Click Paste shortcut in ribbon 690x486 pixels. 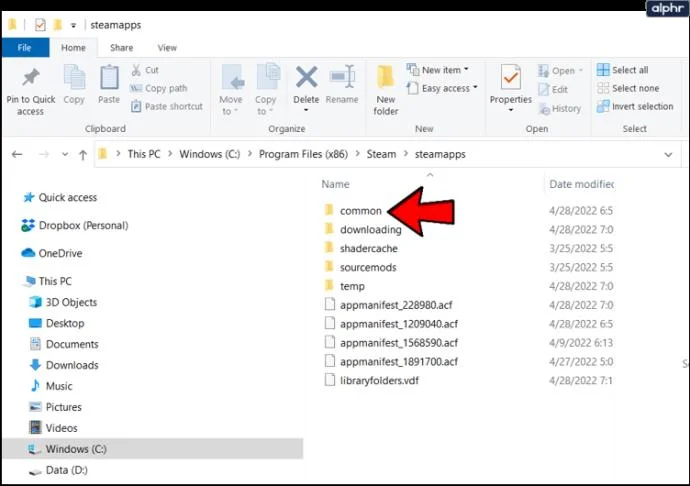point(167,106)
